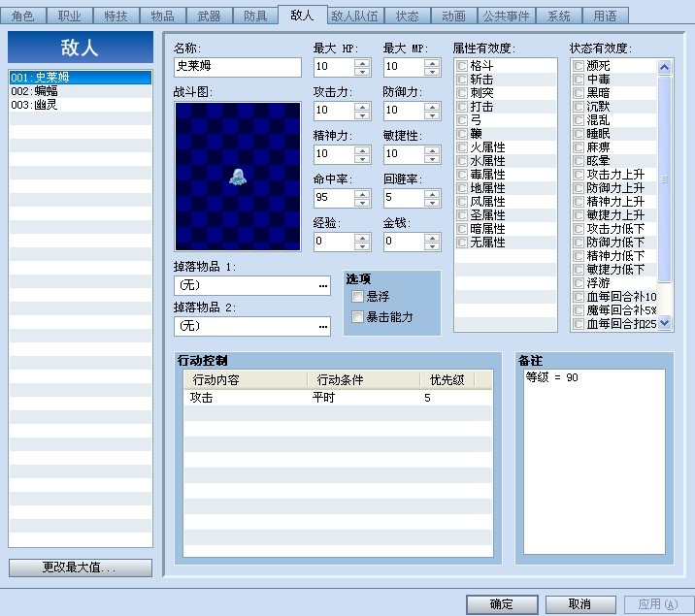Select enemy 003:幽灵 in the list
695x616 pixels.
point(81,105)
